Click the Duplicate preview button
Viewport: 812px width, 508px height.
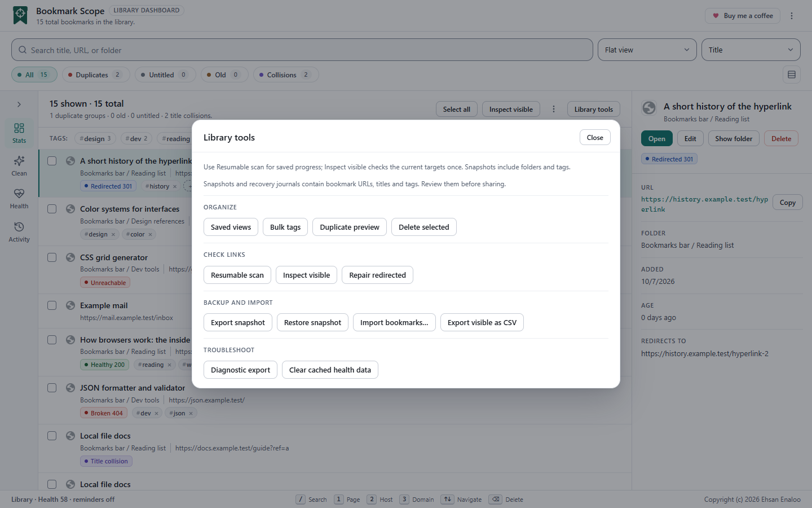click(350, 227)
